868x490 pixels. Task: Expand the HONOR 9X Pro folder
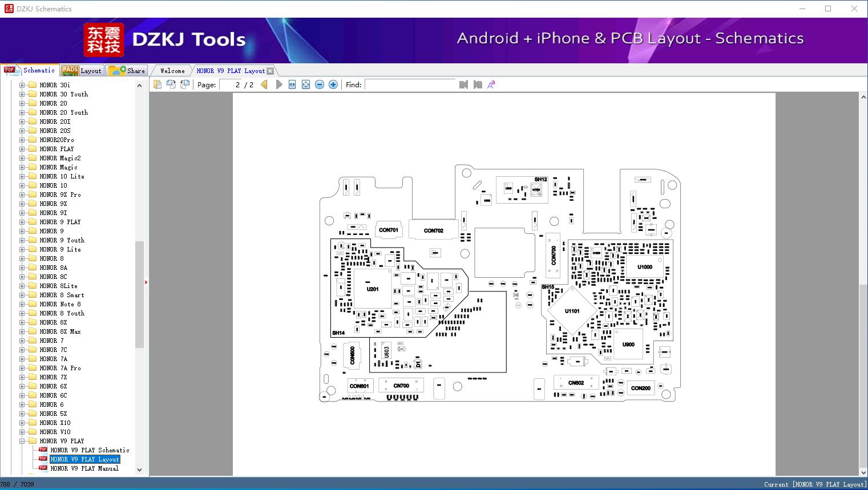click(x=22, y=195)
